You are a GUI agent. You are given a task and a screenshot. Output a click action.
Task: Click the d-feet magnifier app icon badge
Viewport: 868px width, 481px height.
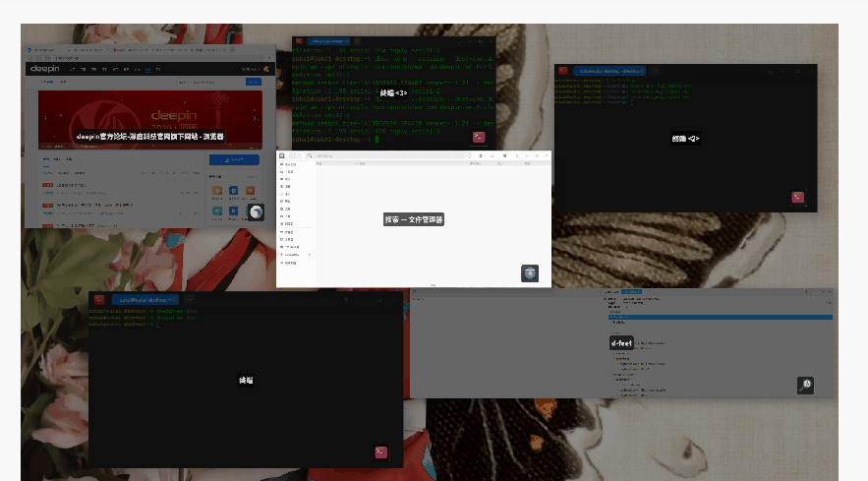pos(805,385)
